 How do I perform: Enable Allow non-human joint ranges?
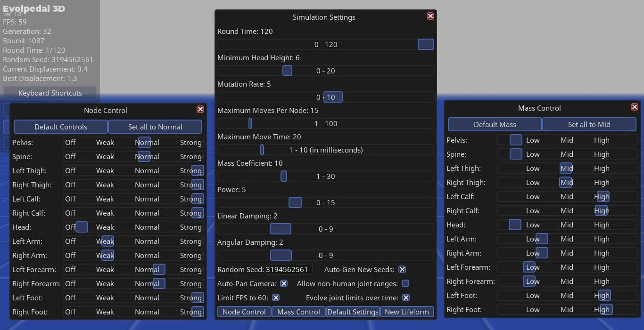405,283
